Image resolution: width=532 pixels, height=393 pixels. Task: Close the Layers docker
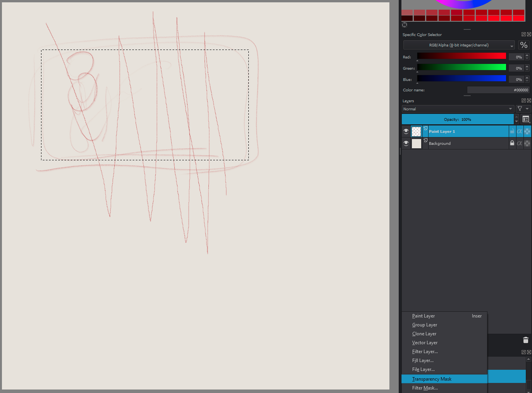pos(529,101)
